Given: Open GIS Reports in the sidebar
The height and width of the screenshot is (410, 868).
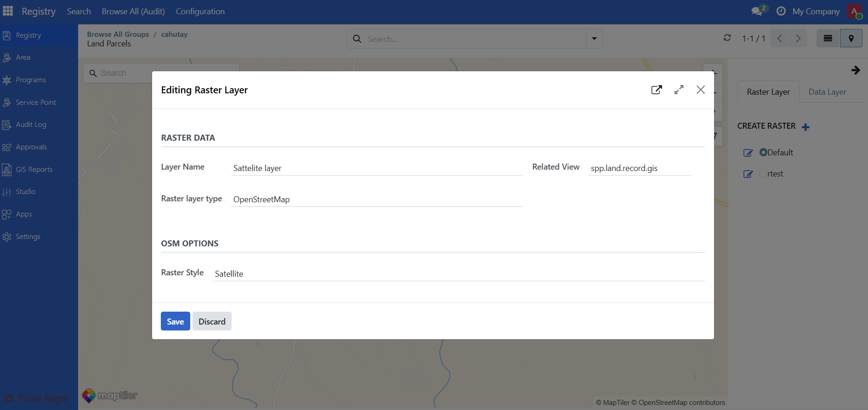Looking at the screenshot, I should (x=39, y=170).
